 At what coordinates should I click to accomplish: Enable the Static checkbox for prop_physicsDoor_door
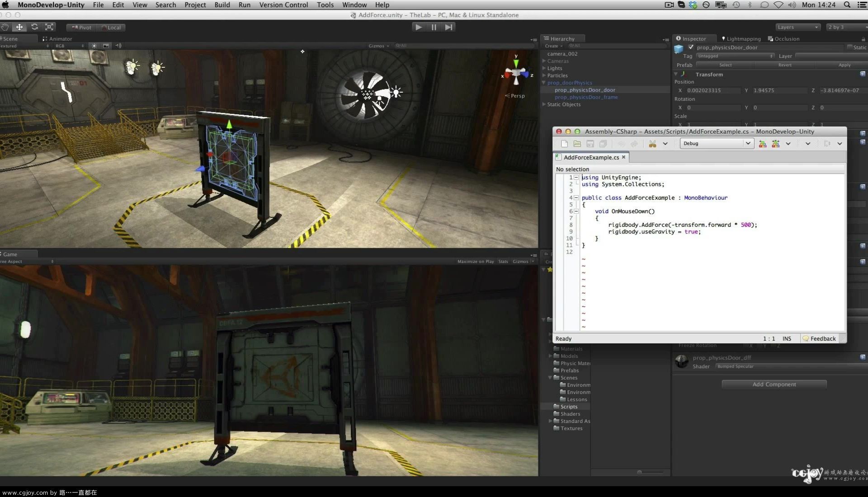tap(849, 47)
